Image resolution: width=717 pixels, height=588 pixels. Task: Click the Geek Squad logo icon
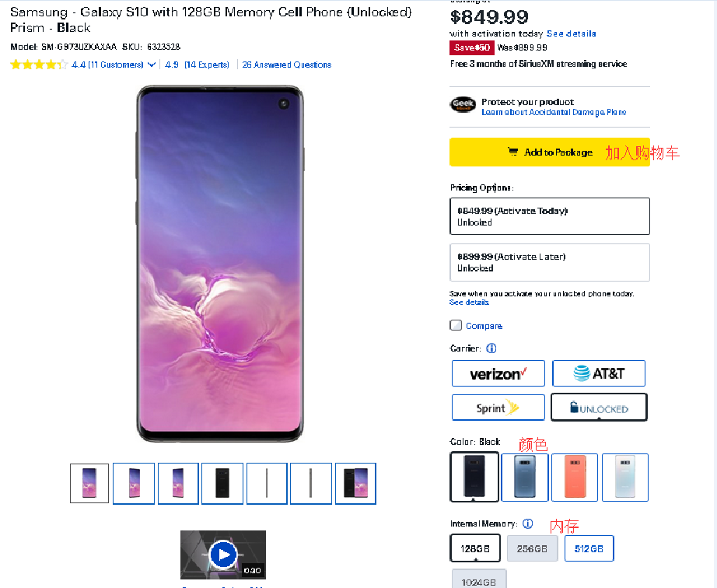[x=463, y=105]
